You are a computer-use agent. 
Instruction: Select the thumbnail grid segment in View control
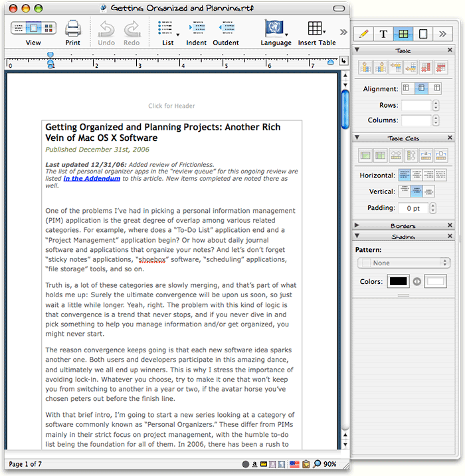[x=48, y=28]
